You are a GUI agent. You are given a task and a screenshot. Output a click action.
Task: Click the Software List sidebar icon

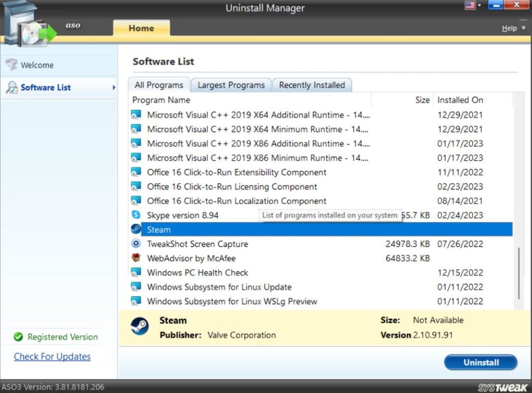pos(11,87)
